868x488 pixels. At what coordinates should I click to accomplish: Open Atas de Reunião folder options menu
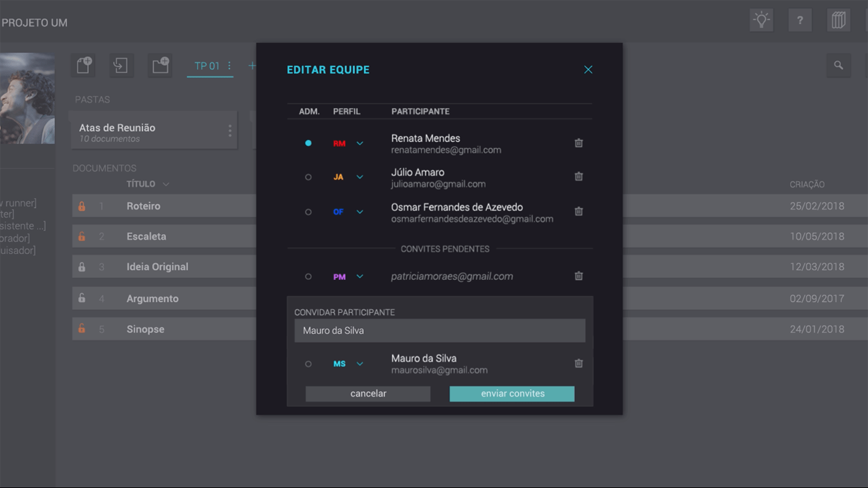coord(230,131)
